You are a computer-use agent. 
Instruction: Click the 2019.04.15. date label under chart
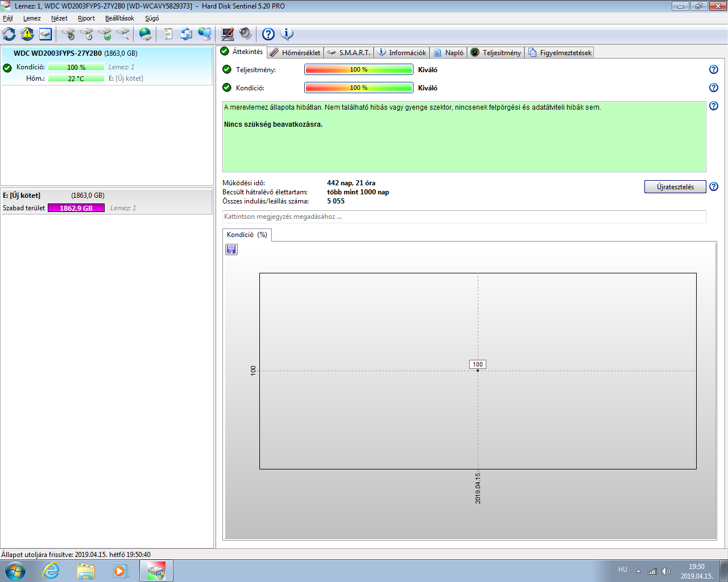478,488
